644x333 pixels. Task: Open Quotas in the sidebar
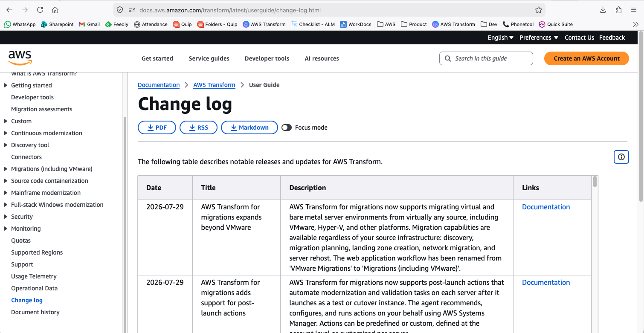21,240
